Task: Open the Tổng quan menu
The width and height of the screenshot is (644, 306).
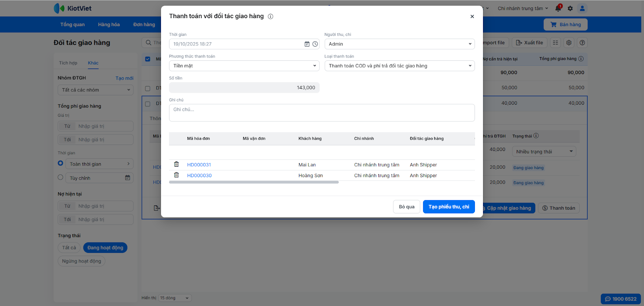Action: [x=72, y=25]
